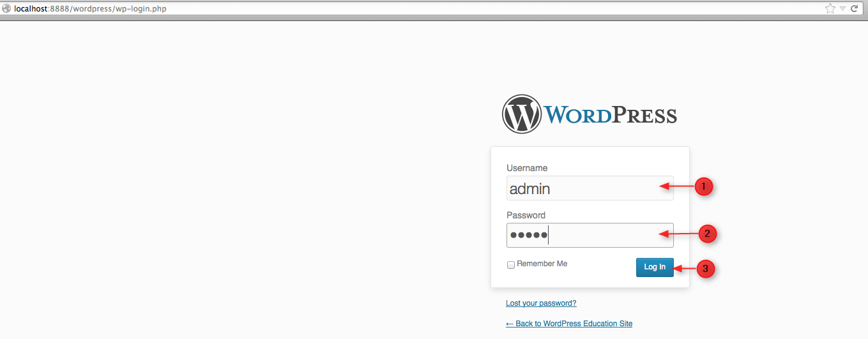Viewport: 868px width, 339px height.
Task: Focus the Password field
Action: (590, 236)
